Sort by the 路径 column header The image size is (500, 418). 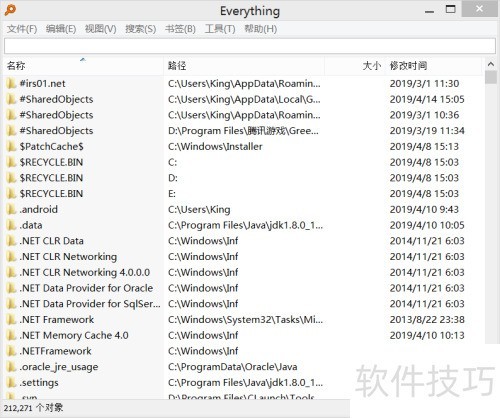[244, 66]
